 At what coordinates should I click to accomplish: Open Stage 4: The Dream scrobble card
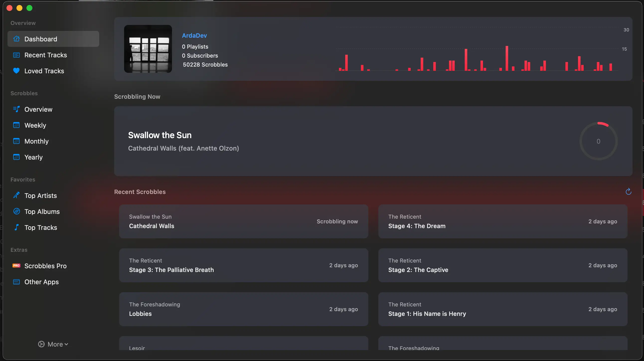tap(502, 221)
